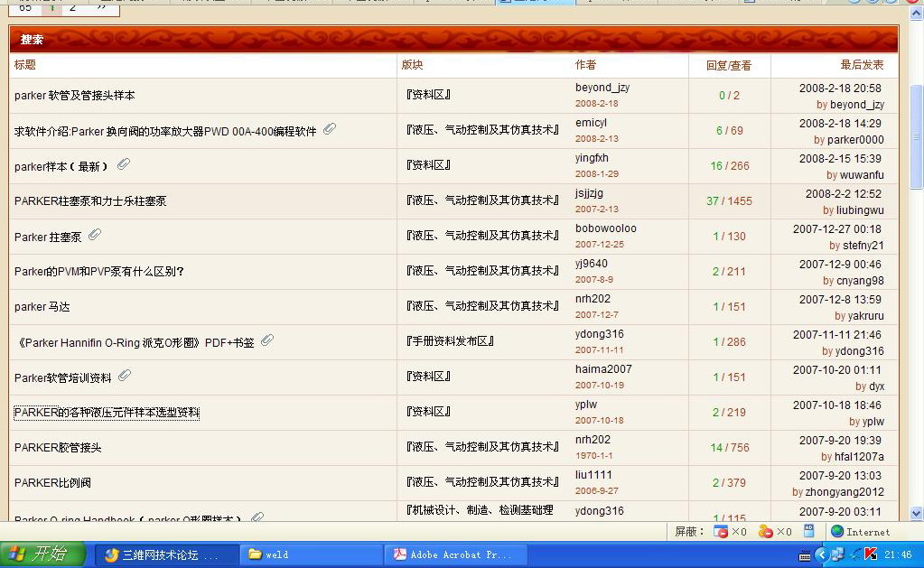Click the keyboard language bar tray icon
Viewport: 924px width, 568px height.
pyautogui.click(x=805, y=555)
